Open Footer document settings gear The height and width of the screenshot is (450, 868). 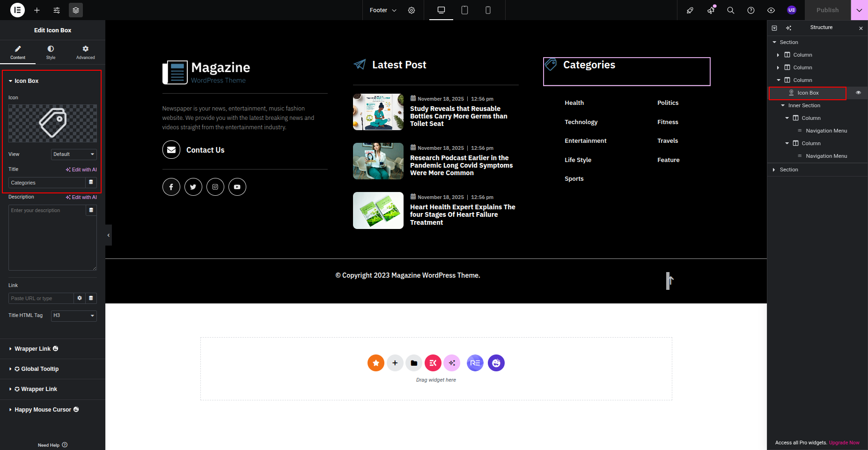click(412, 10)
